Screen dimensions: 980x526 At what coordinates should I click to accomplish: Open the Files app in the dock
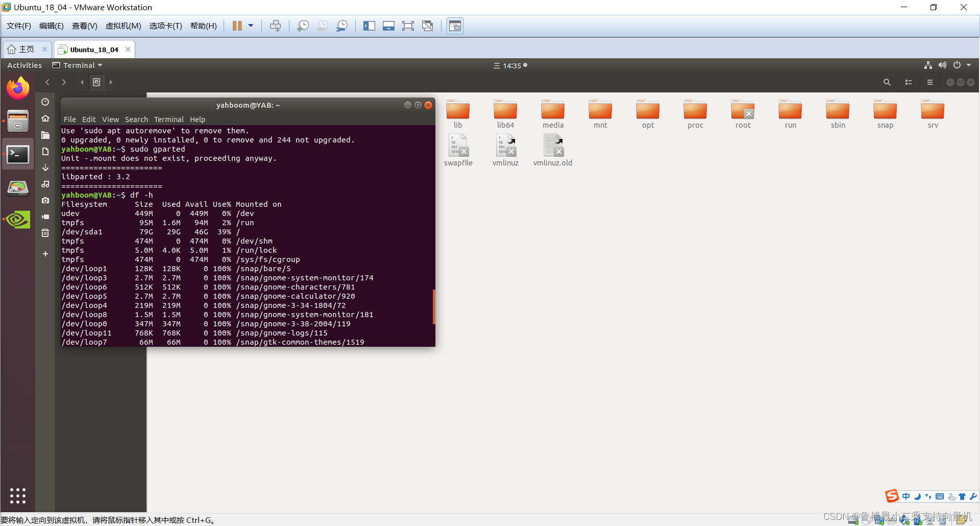coord(18,121)
